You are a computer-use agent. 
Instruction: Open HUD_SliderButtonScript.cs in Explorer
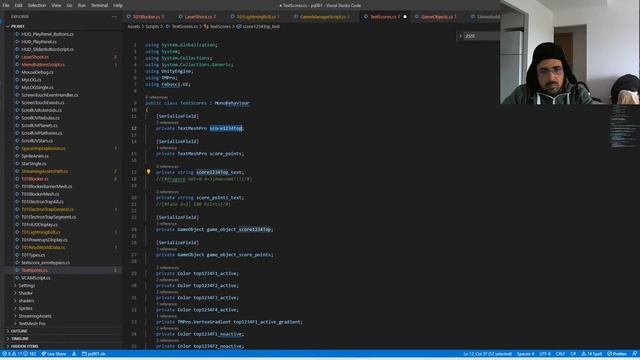[x=47, y=49]
